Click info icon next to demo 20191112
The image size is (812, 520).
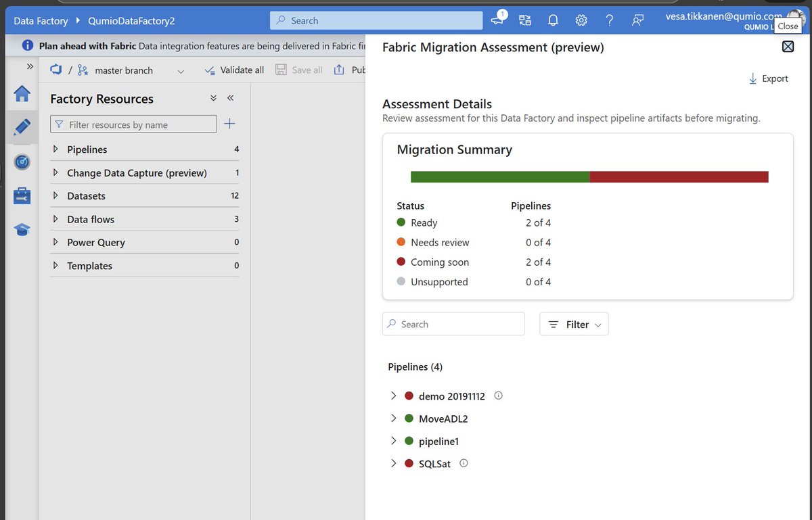[x=499, y=396]
